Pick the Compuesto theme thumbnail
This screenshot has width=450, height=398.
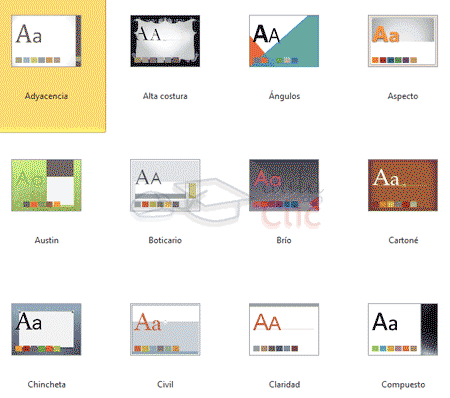click(x=403, y=329)
